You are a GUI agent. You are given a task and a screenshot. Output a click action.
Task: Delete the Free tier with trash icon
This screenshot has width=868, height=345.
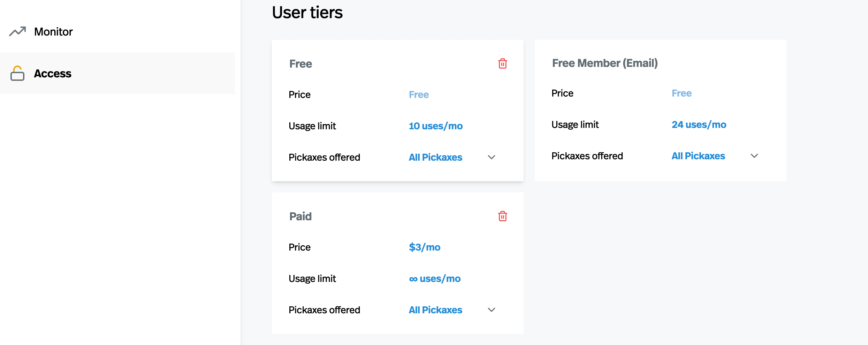(502, 63)
